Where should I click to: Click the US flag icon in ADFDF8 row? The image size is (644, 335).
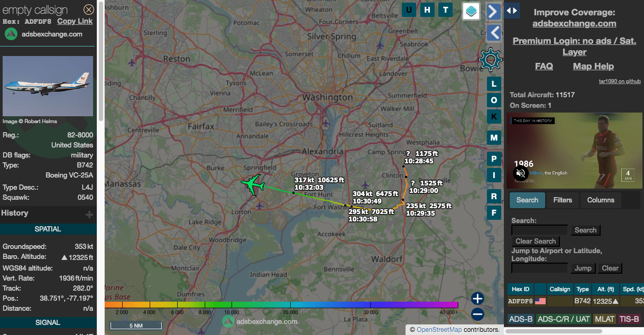[540, 301]
